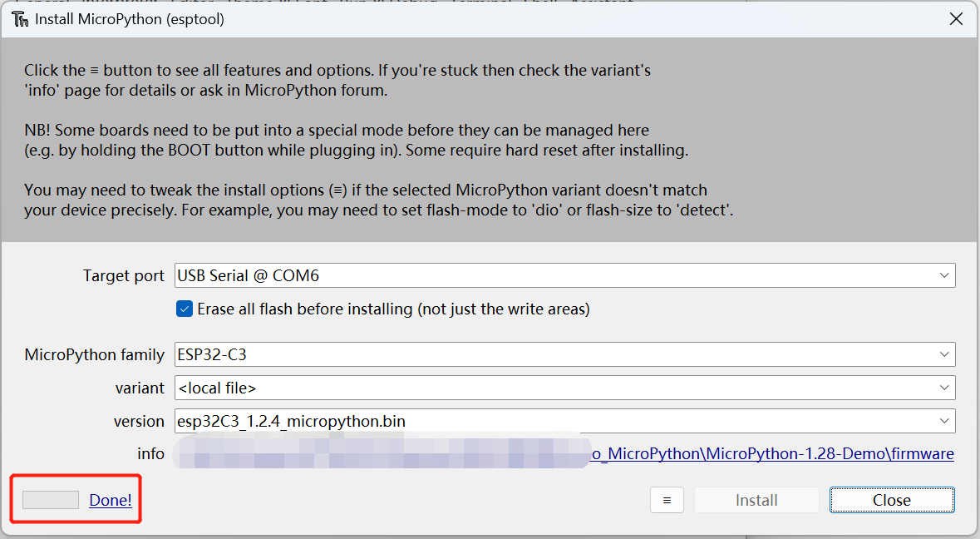
Task: Close the dialog with the X icon
Action: [956, 19]
